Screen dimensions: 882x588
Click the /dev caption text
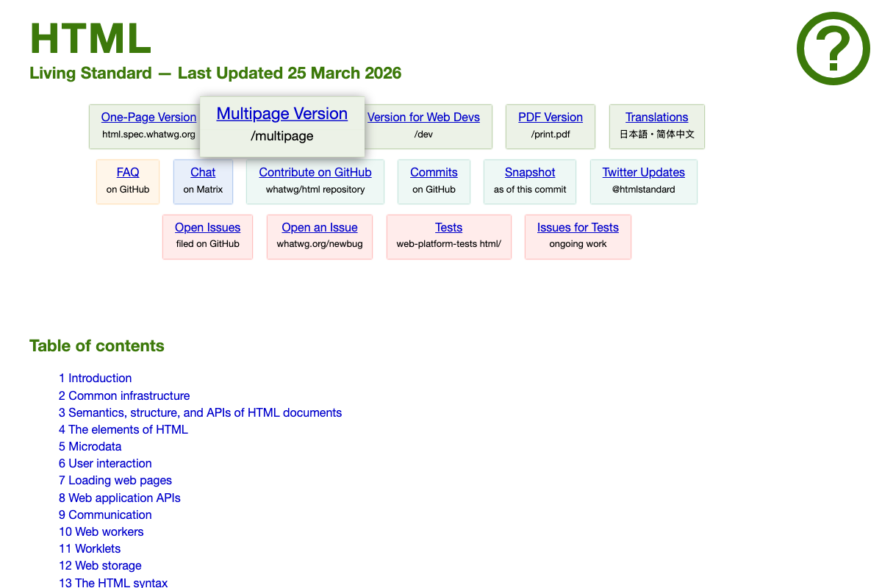(423, 135)
